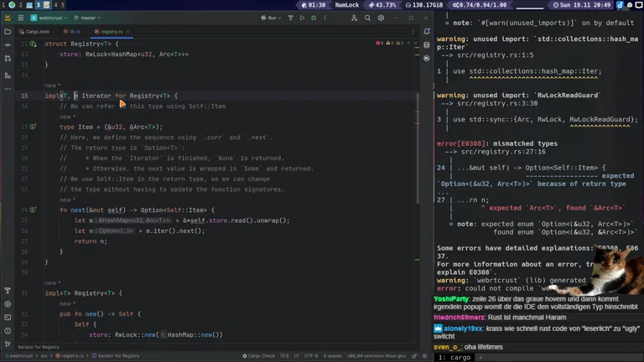Switch to the lib.rs tab
This screenshot has height=362, width=644.
tap(74, 32)
